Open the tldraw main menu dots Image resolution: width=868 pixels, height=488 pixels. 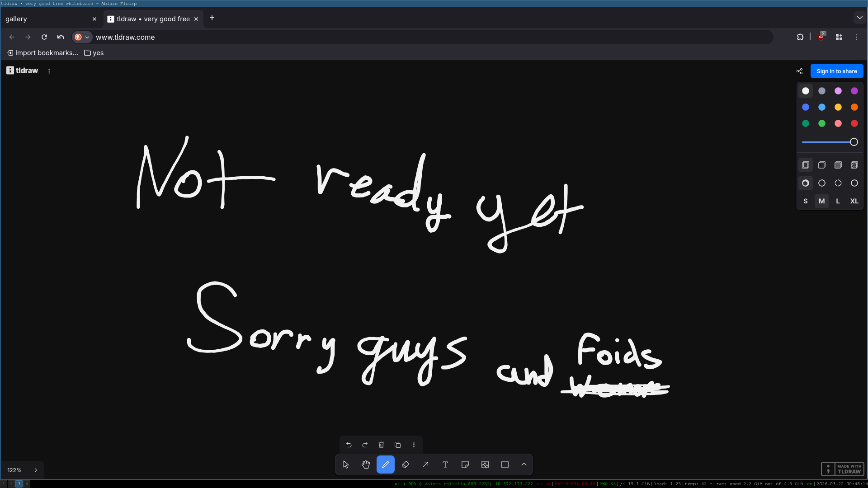(49, 71)
